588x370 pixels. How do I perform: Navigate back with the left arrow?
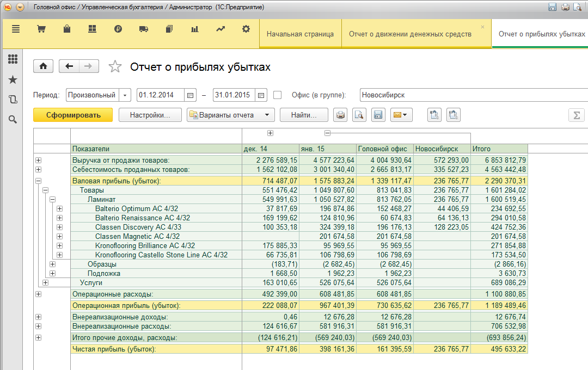pos(69,66)
